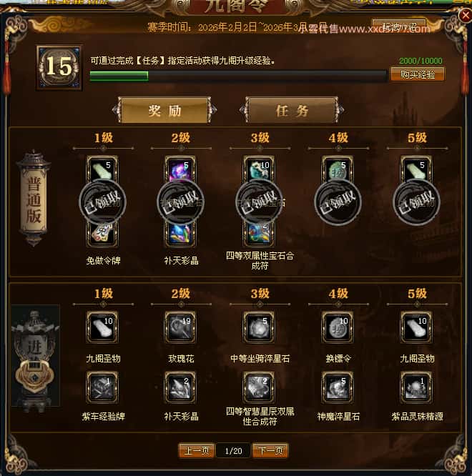The height and width of the screenshot is (476, 472).
Task: Click the 九阁圣物 icon in premium level 1
Action: 102,327
